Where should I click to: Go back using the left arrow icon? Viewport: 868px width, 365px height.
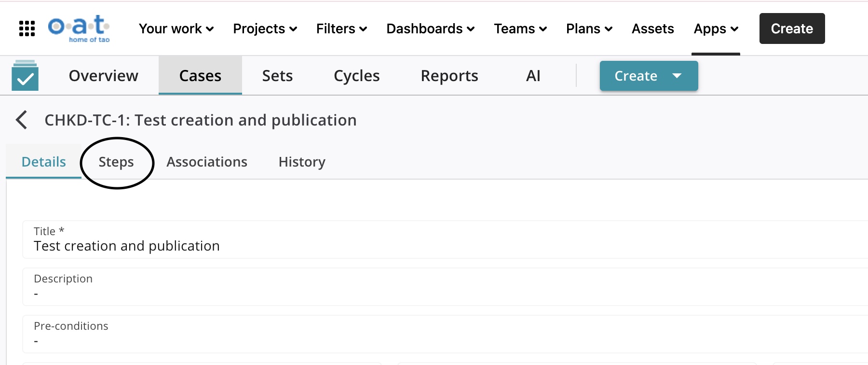tap(22, 120)
